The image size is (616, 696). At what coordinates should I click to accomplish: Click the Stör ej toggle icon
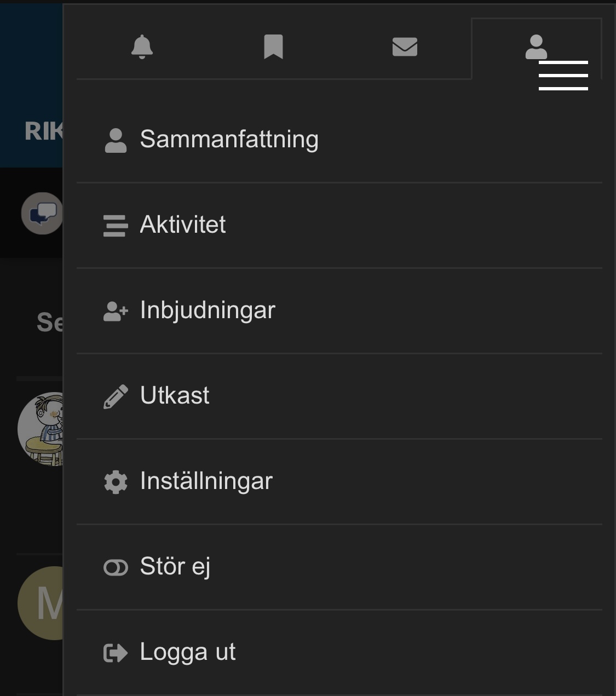[116, 568]
